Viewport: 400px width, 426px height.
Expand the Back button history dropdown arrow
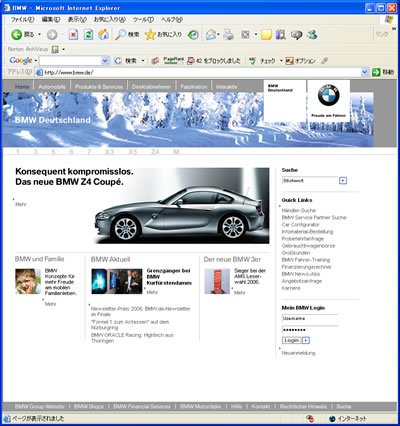point(39,35)
